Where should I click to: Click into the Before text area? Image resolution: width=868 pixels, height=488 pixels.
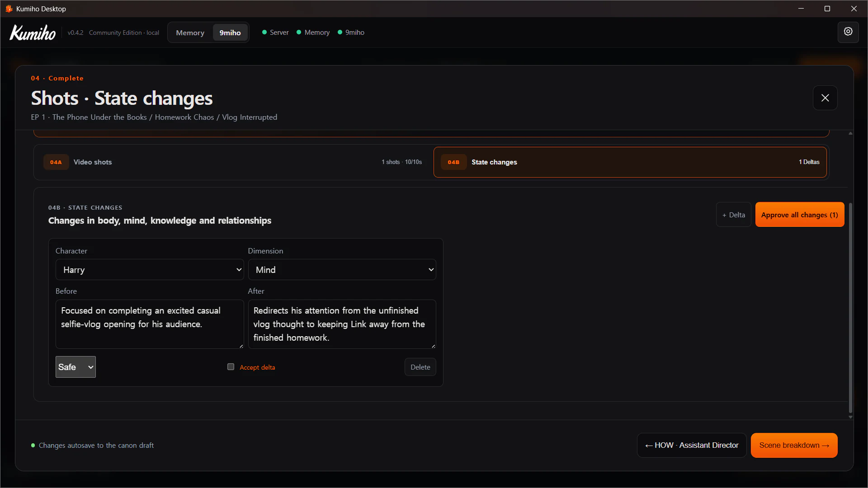[150, 324]
